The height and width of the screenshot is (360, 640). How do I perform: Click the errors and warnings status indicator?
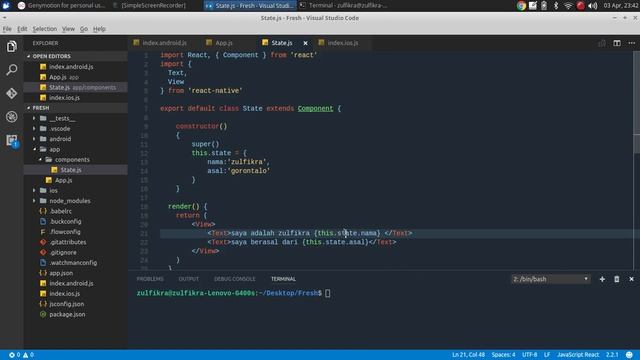pos(22,355)
